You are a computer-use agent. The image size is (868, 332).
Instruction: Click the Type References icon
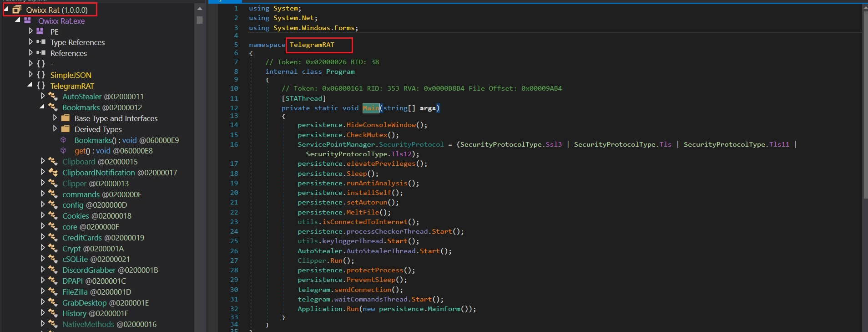coord(41,42)
